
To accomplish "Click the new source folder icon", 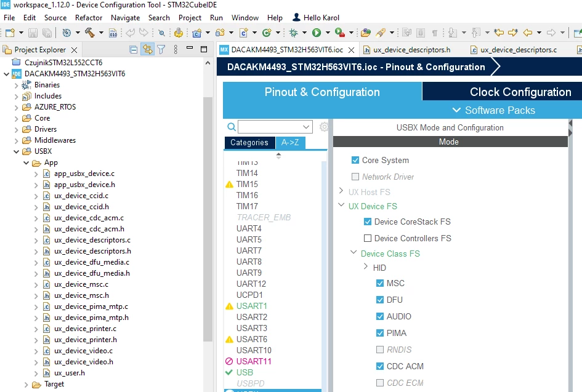I will 220,33.
